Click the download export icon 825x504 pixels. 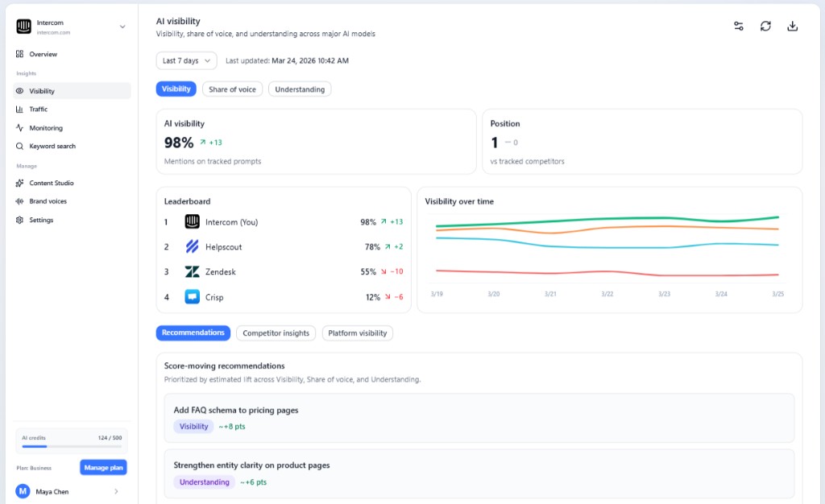793,27
